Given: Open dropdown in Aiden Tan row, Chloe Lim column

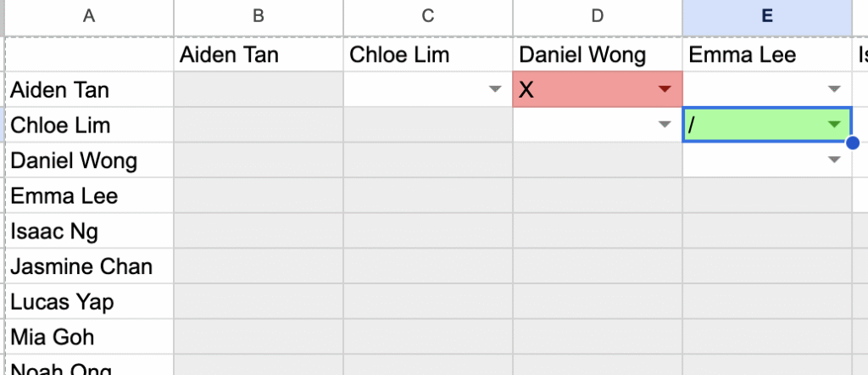Looking at the screenshot, I should click(496, 90).
